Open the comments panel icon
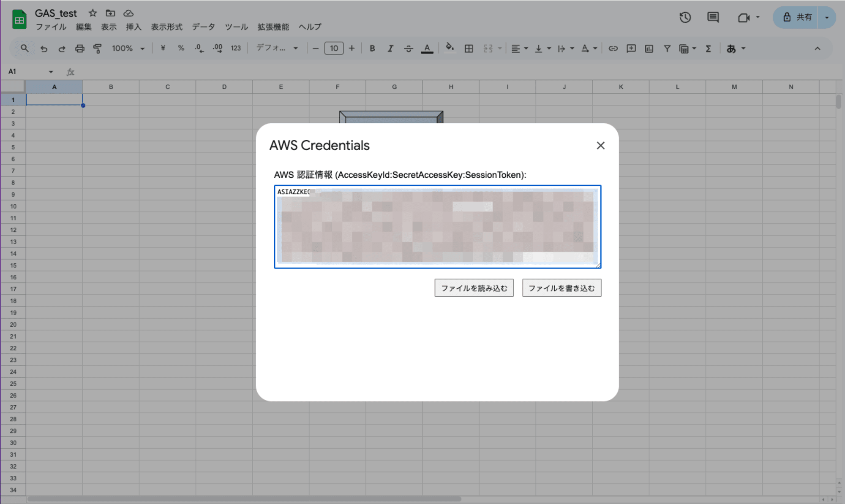This screenshot has height=504, width=845. point(713,17)
